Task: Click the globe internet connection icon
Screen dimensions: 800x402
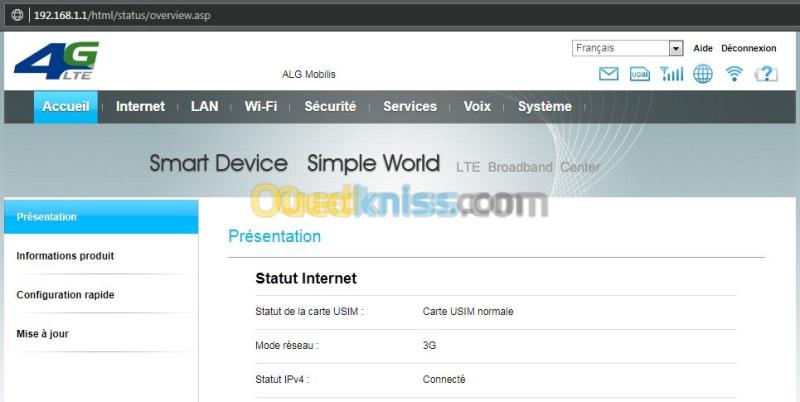Action: point(703,74)
